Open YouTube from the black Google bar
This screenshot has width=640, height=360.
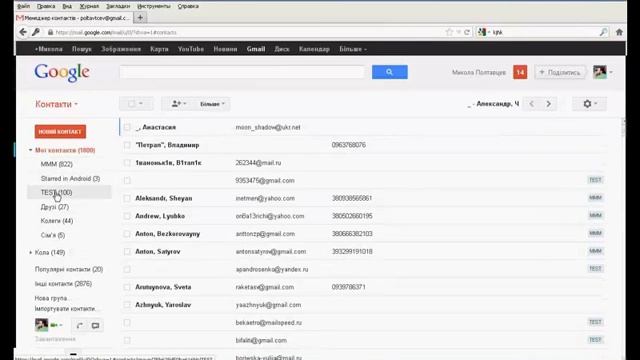(191, 49)
